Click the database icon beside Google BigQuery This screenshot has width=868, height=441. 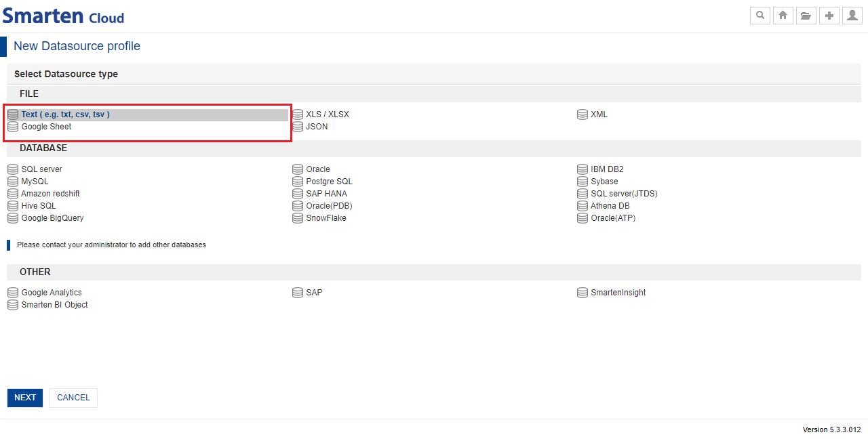click(13, 218)
